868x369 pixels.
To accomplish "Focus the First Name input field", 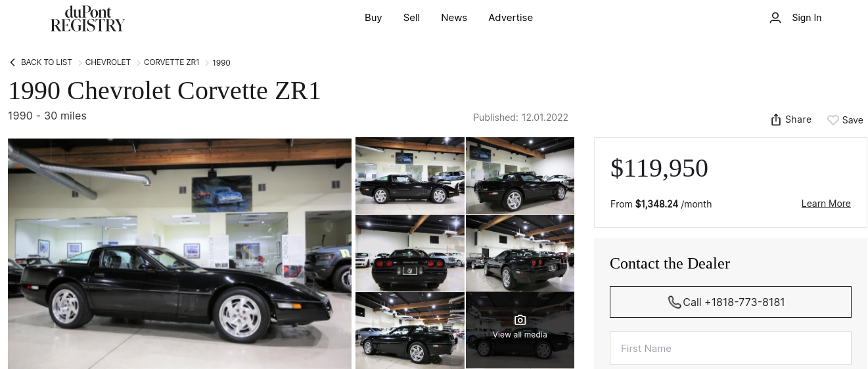I will [x=731, y=348].
